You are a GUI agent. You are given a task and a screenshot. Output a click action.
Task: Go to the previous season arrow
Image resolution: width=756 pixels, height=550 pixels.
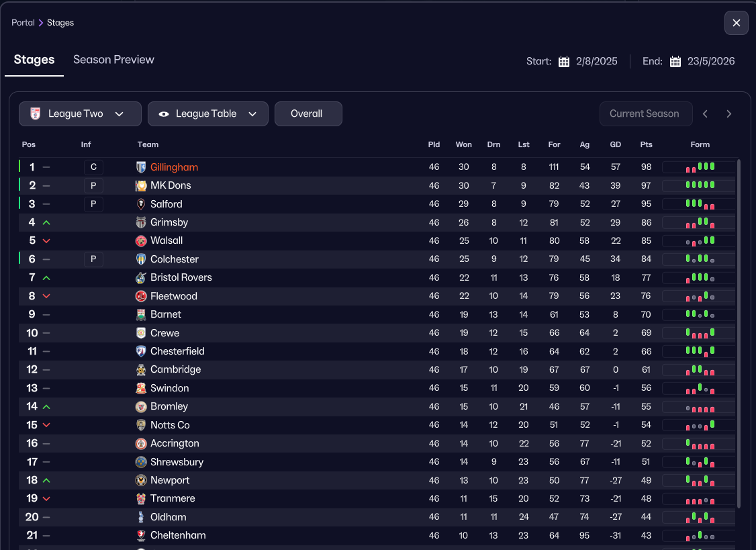pos(705,114)
